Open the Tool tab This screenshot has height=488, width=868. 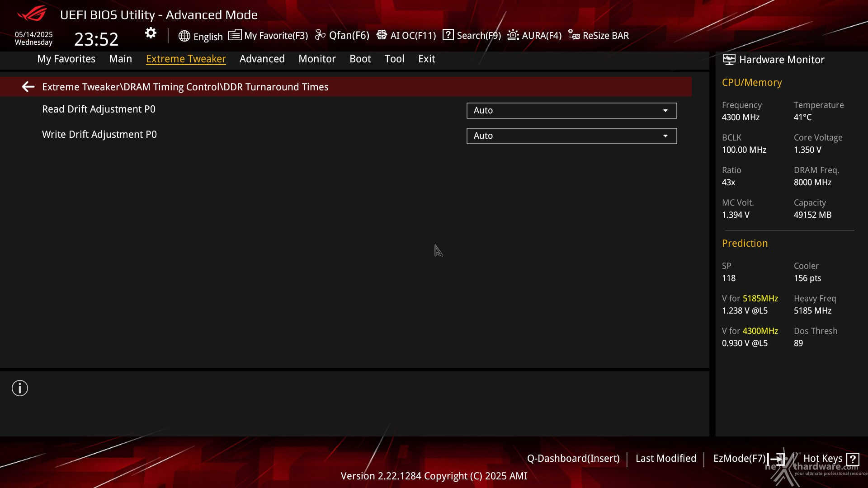pyautogui.click(x=394, y=59)
